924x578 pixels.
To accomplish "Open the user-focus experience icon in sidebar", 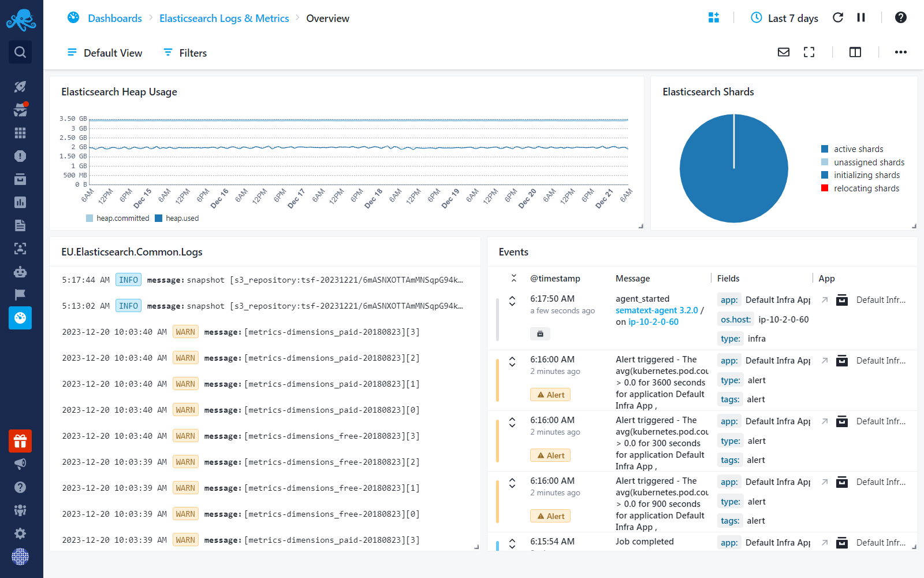I will (x=20, y=249).
